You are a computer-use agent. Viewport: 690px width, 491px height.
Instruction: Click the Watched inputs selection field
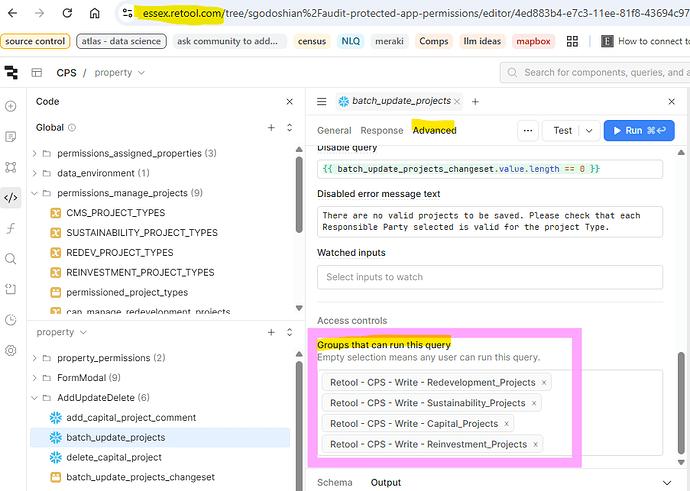pos(489,277)
